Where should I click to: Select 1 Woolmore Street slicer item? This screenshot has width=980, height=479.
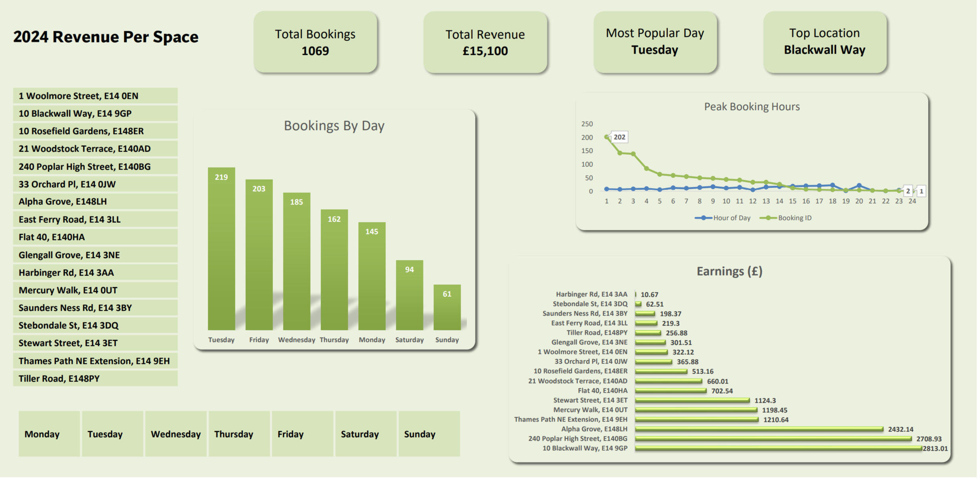(x=95, y=96)
